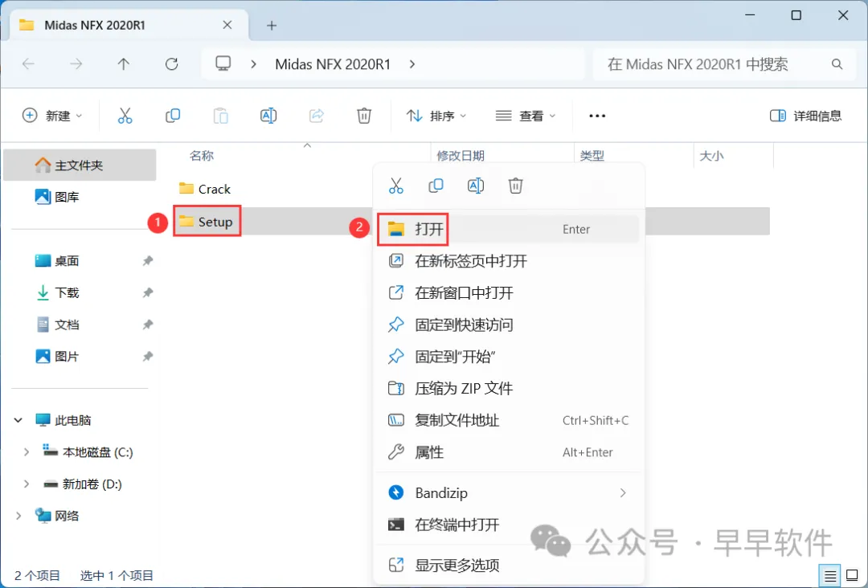The width and height of the screenshot is (868, 588).
Task: Unpin 桌面 from quick access
Action: 147,260
